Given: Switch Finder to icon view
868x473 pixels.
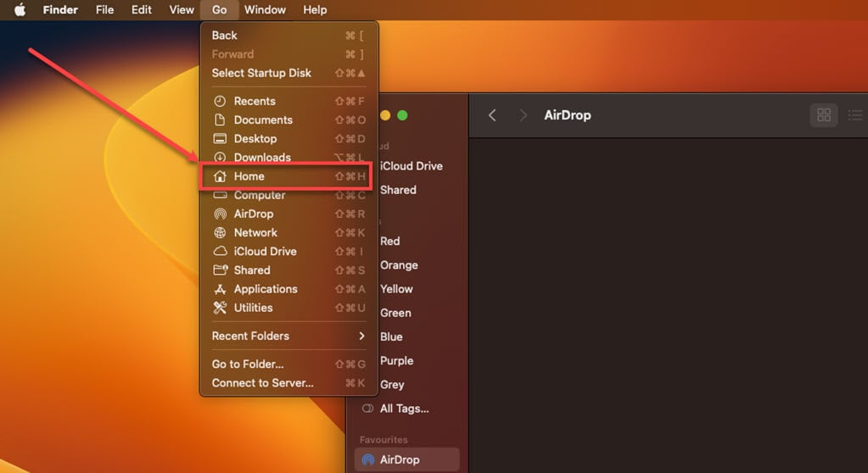Looking at the screenshot, I should (824, 115).
